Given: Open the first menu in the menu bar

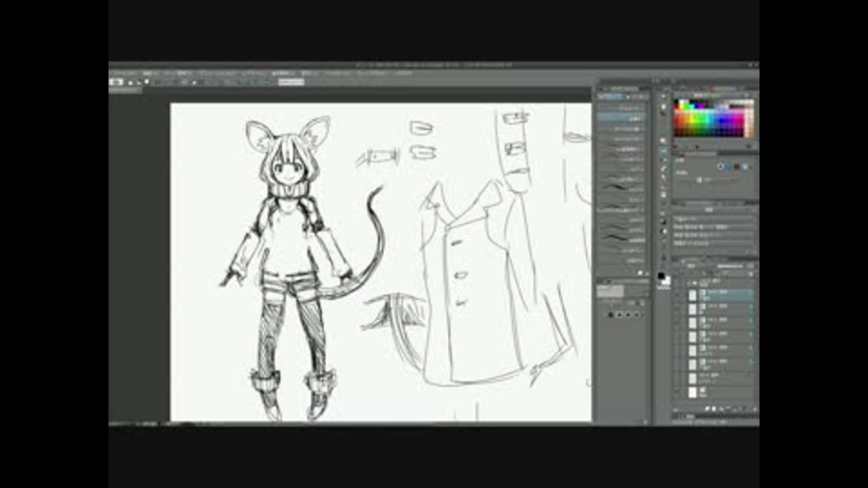Looking at the screenshot, I should click(123, 73).
